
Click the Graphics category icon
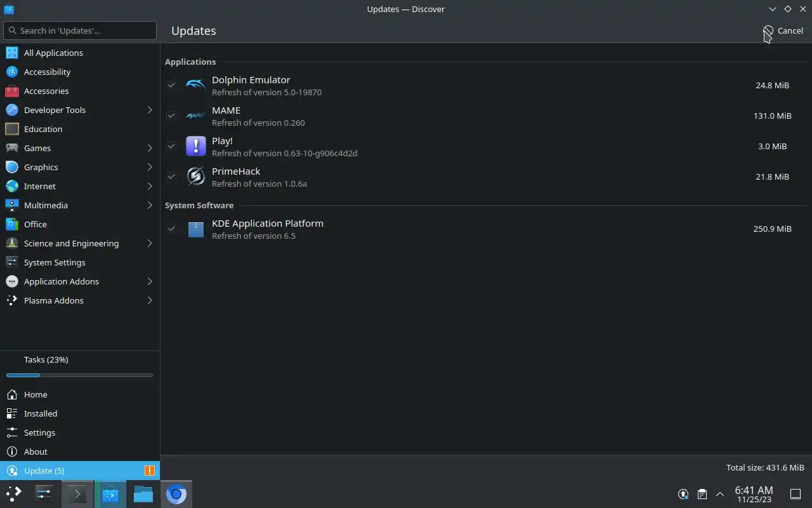click(x=11, y=167)
